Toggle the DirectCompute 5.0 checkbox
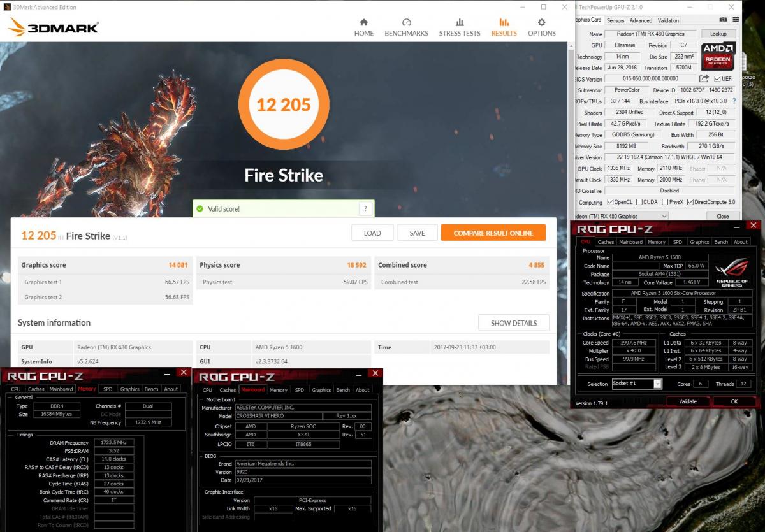The image size is (765, 532). (x=690, y=202)
